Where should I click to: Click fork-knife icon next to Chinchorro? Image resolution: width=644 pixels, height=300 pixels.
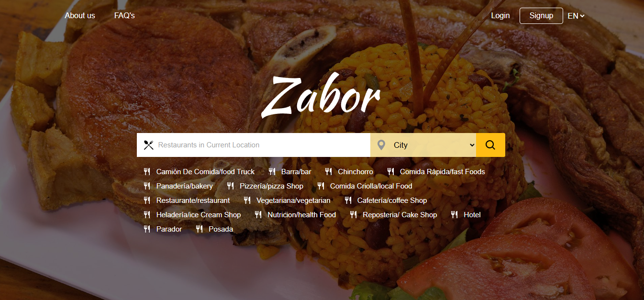coord(328,172)
